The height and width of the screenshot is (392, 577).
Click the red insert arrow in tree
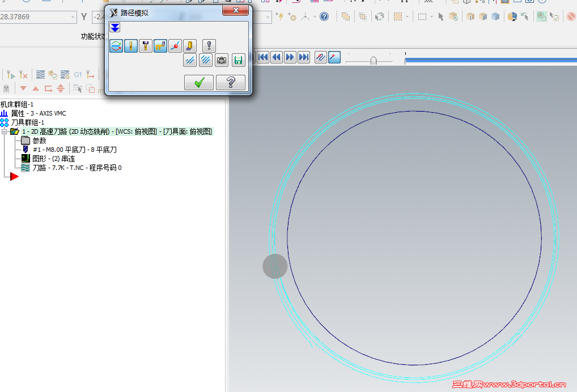click(14, 177)
